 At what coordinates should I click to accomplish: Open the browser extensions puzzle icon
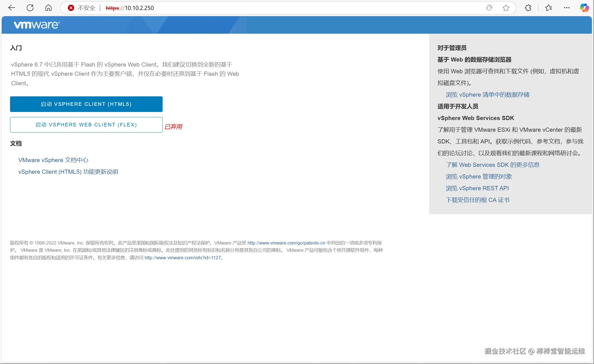(528, 8)
